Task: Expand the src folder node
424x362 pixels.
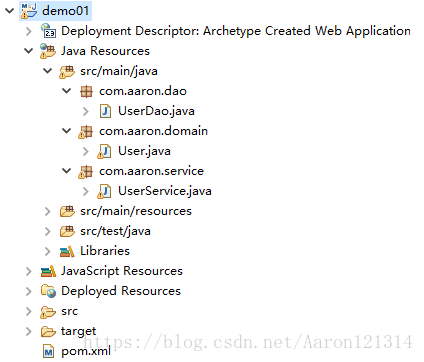Action: 29,311
